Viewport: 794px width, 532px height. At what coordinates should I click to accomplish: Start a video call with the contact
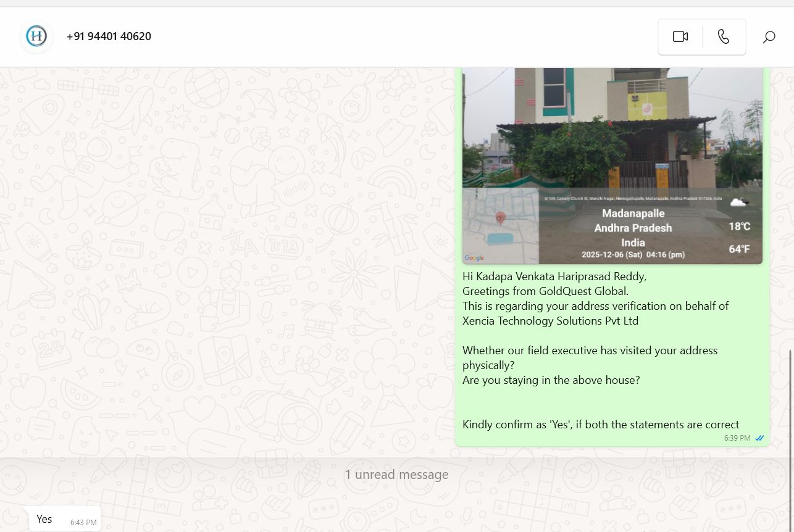click(x=680, y=37)
